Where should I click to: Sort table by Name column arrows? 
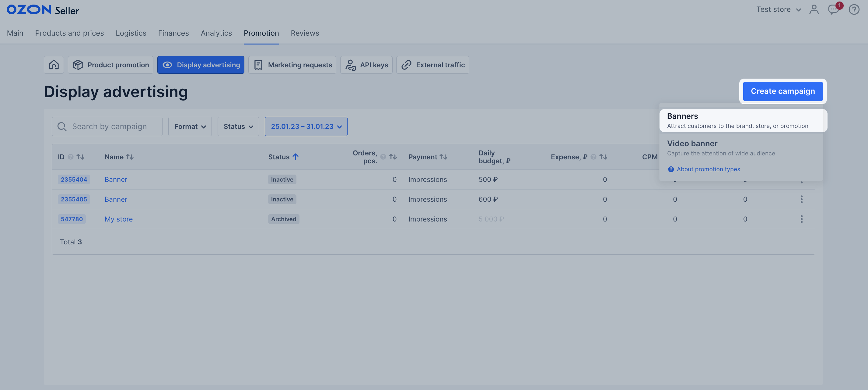coord(130,157)
